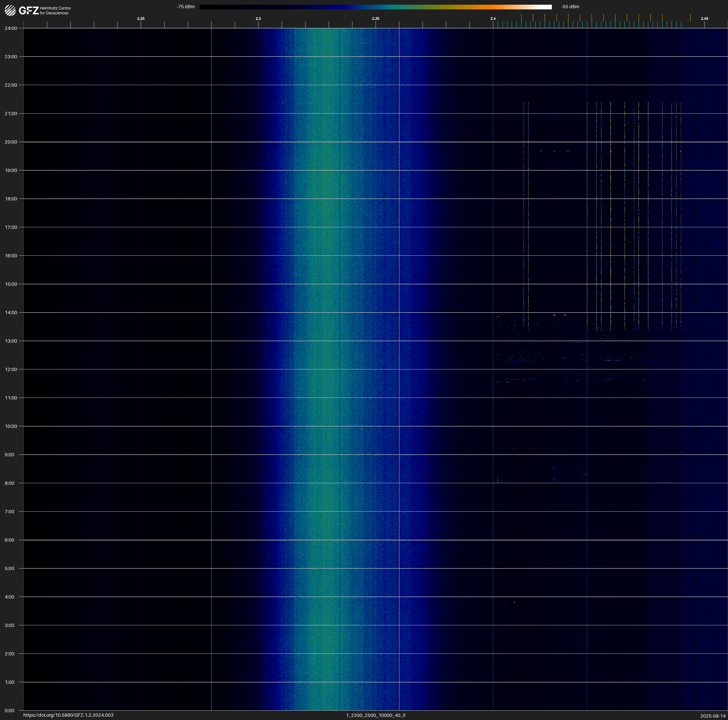Select the 2.4 frequency axis label
Image resolution: width=728 pixels, height=720 pixels.
(493, 19)
